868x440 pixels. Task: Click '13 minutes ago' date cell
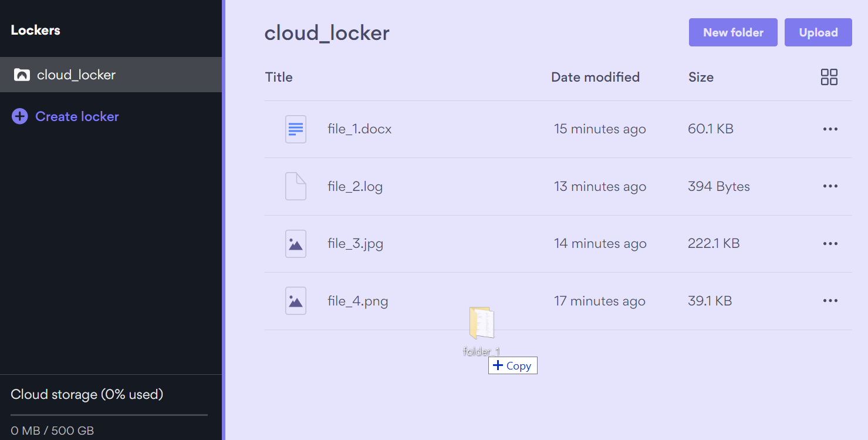click(x=600, y=187)
